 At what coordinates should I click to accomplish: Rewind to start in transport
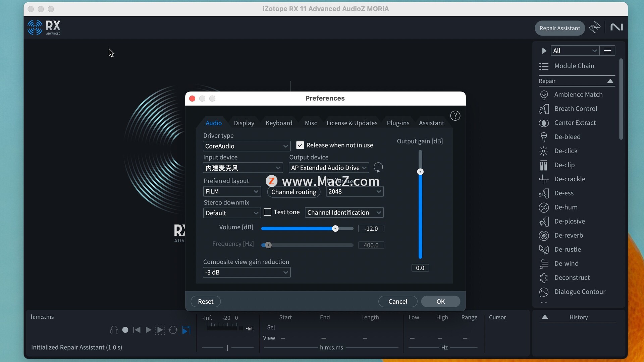pos(137,330)
